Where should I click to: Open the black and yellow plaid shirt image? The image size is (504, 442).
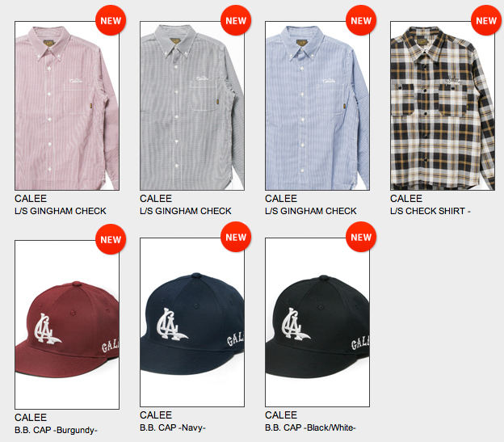[443, 106]
